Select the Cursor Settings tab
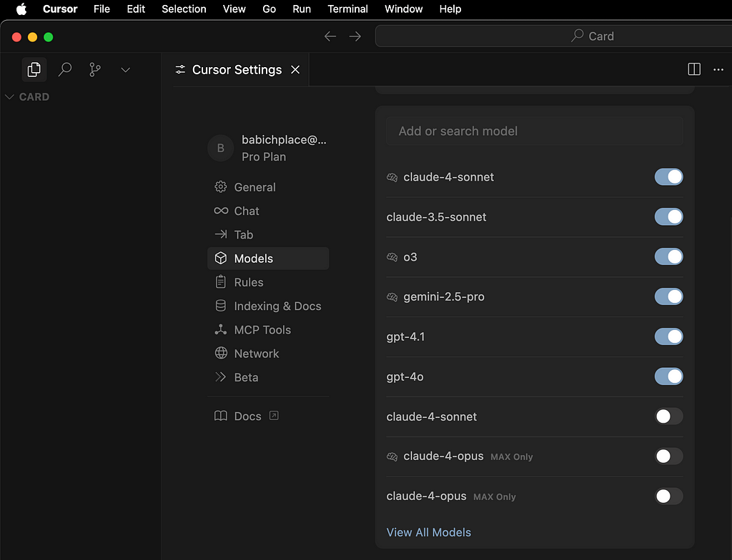Viewport: 732px width, 560px height. pos(237,69)
